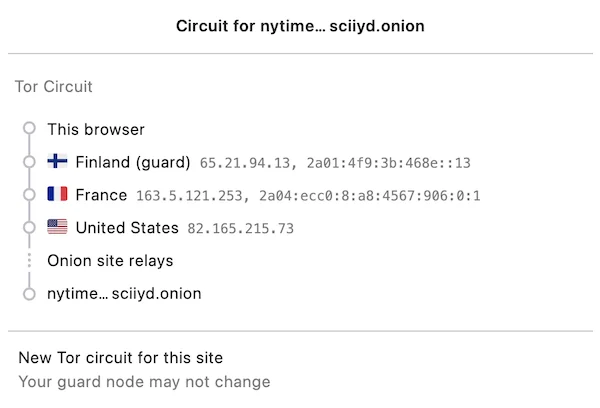
Task: Click the Onion site relays entry
Action: coord(110,261)
